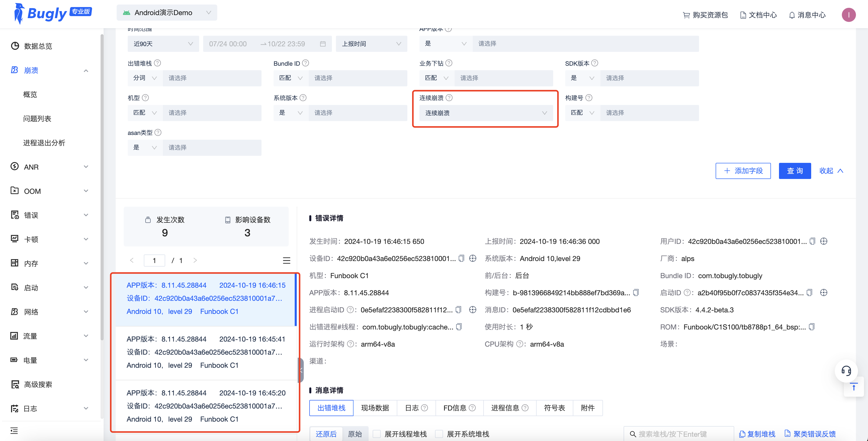
Task: Open calendar icon in date range
Action: pyautogui.click(x=323, y=44)
